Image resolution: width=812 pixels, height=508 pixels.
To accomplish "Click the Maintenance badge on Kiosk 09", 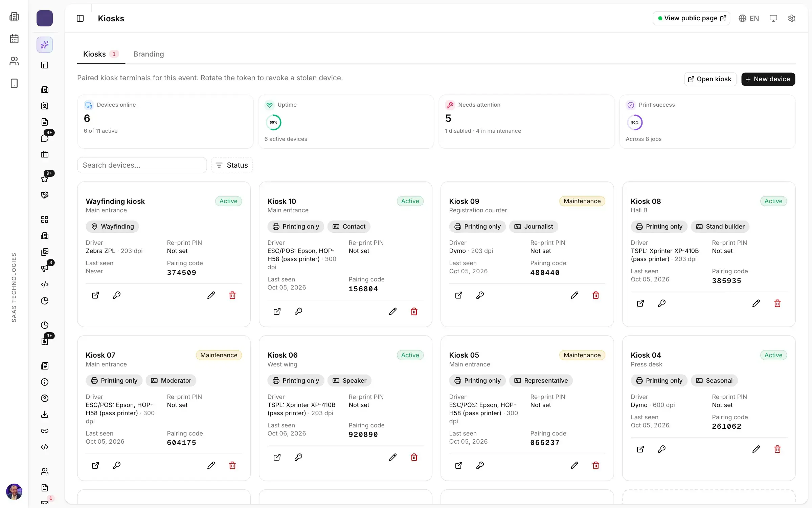I will [x=582, y=201].
